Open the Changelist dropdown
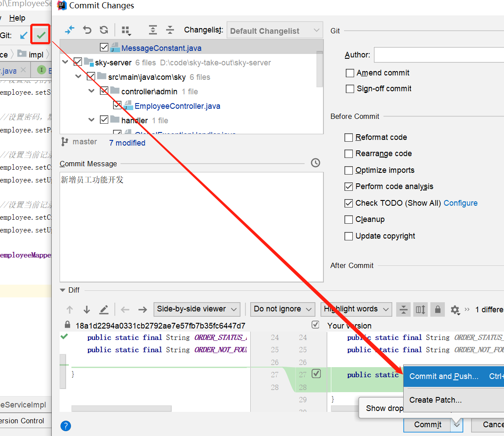504x436 pixels. (275, 31)
